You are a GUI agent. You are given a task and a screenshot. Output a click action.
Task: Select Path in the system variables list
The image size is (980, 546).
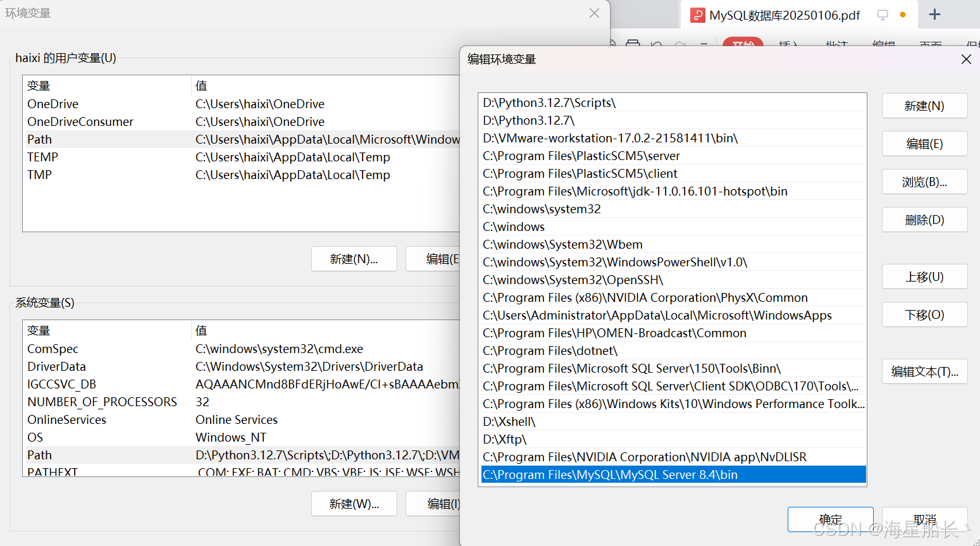coord(242,455)
